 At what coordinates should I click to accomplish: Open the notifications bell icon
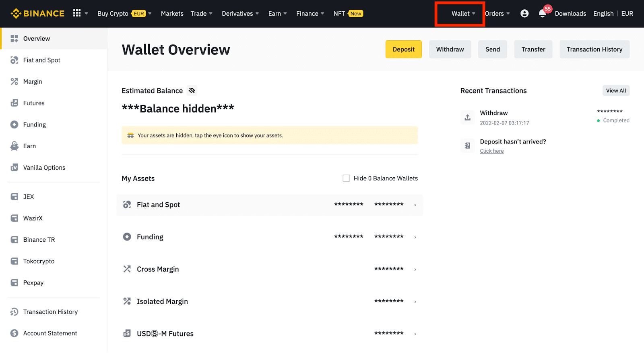click(543, 14)
